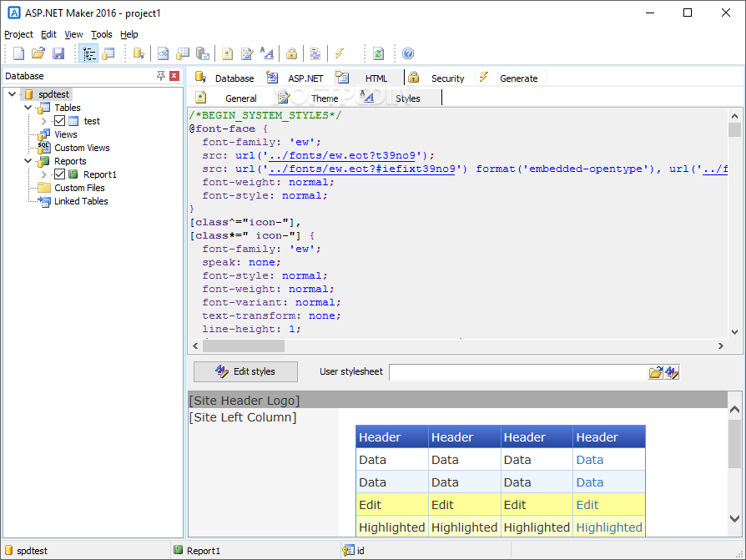The height and width of the screenshot is (560, 746).
Task: Open the Theme sub-tab
Action: coord(310,98)
